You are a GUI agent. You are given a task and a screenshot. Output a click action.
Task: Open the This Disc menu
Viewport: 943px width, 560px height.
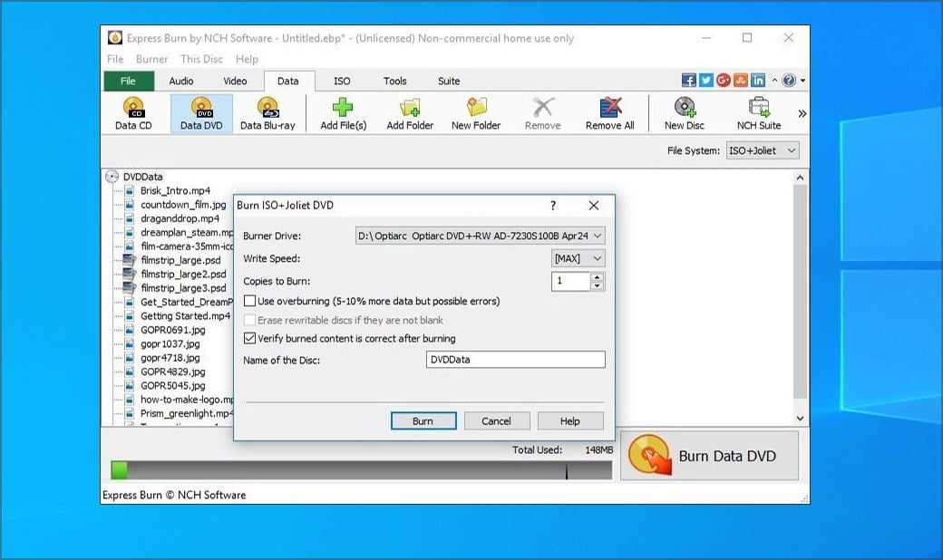pos(201,59)
